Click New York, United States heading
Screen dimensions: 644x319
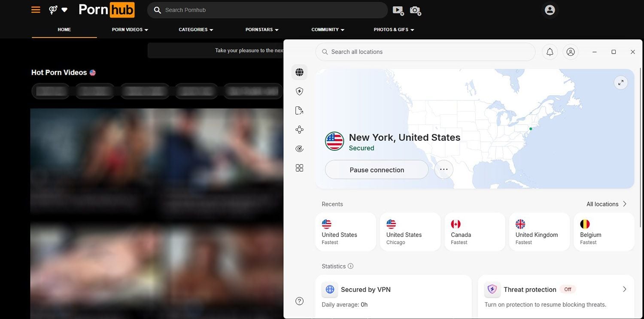[x=404, y=137]
